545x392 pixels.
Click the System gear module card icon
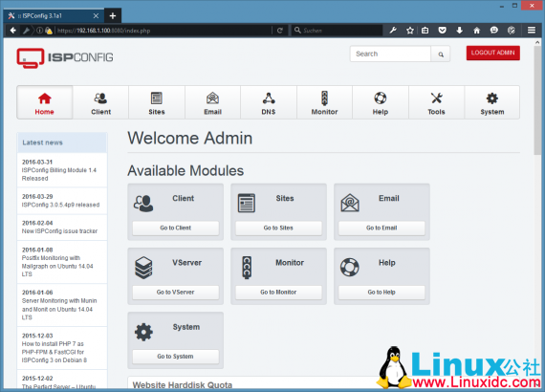point(143,332)
